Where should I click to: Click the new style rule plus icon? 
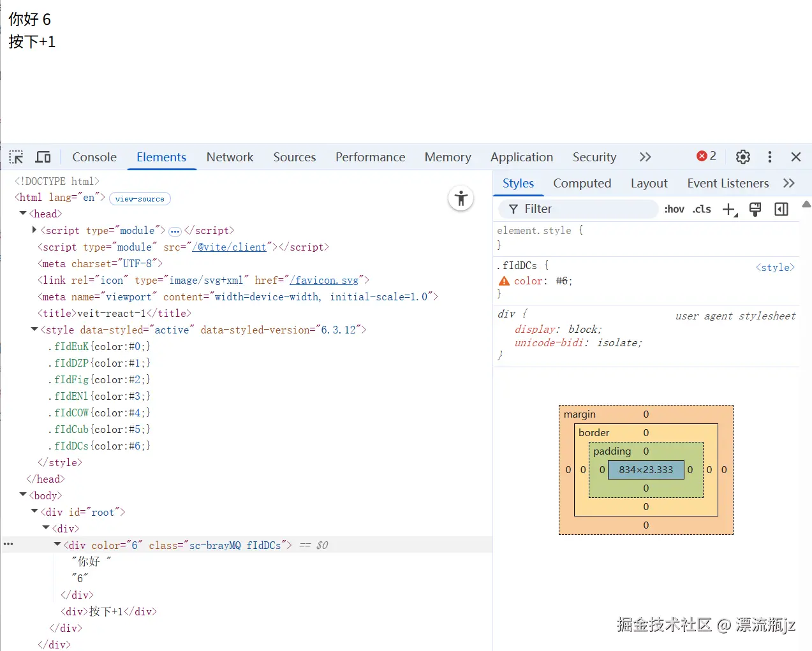point(729,209)
